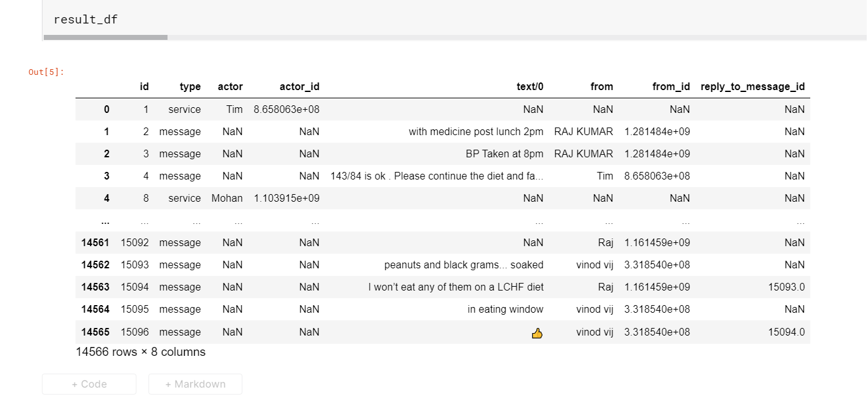This screenshot has height=399, width=868.
Task: Click the result_df code text
Action: (x=86, y=19)
